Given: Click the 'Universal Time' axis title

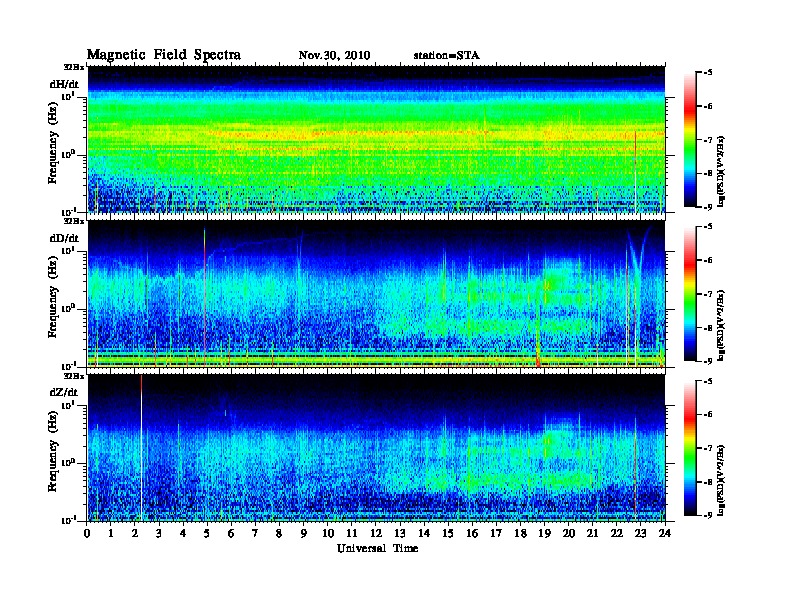Looking at the screenshot, I should point(378,548).
